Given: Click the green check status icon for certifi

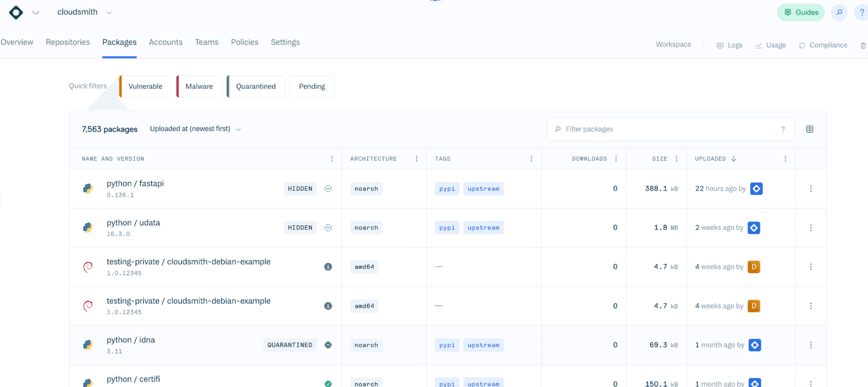Looking at the screenshot, I should 328,384.
